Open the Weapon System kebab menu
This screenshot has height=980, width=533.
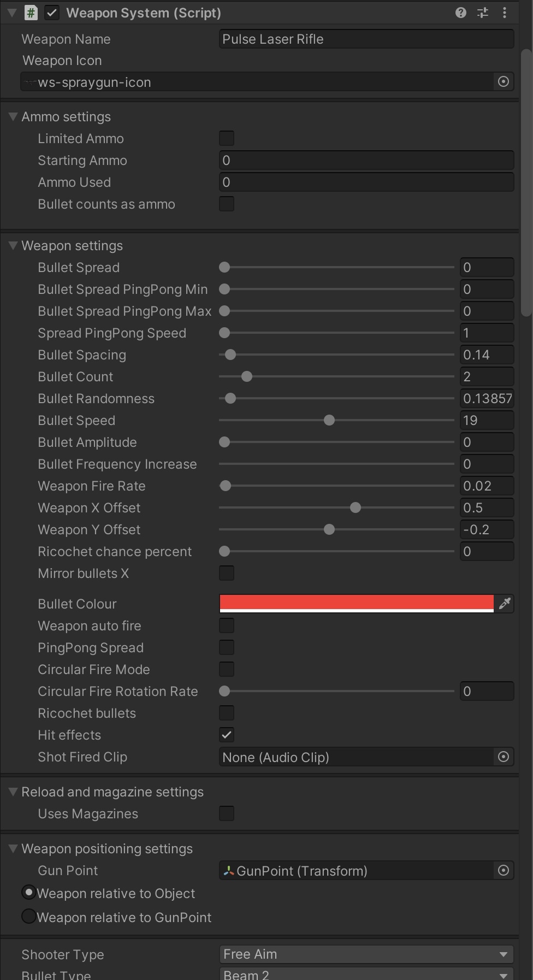504,13
